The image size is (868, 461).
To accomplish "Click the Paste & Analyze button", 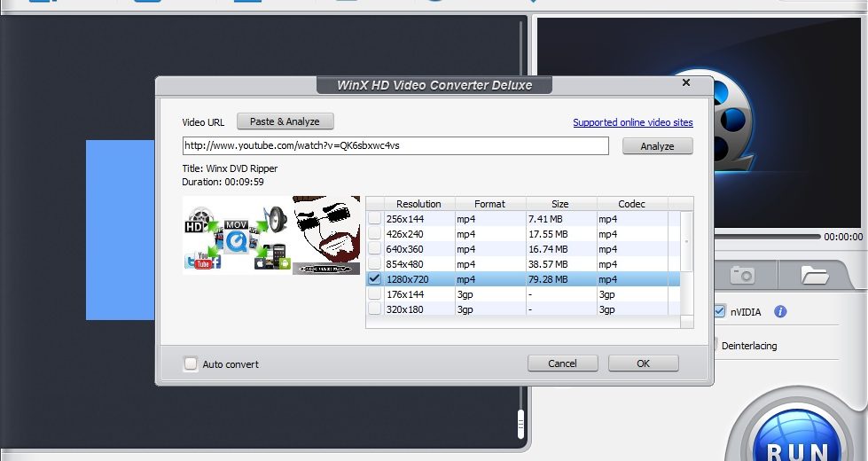I will coord(285,121).
